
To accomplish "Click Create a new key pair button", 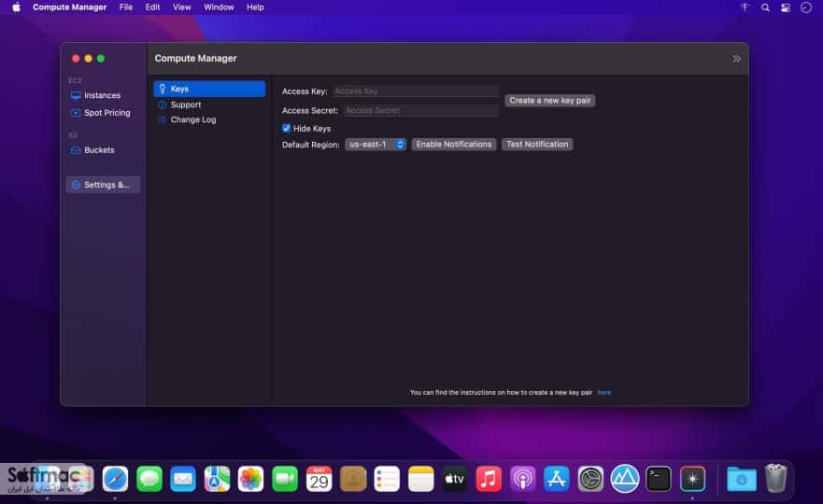I will tap(549, 100).
